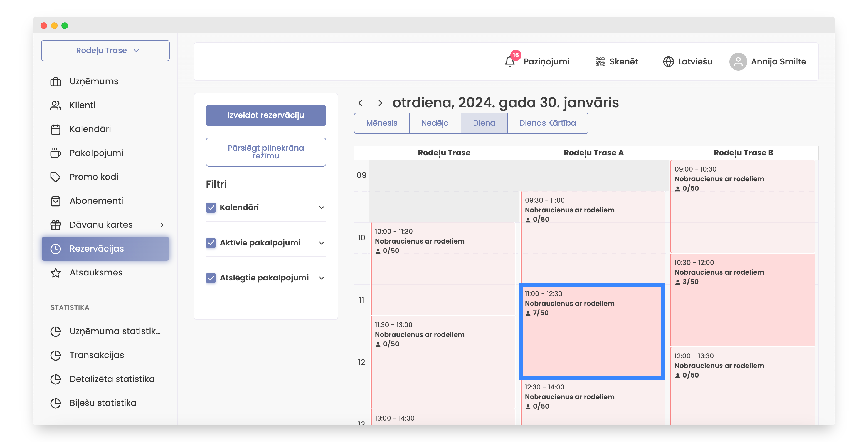Disable Atslēgtie pakalpojumi checkbox
This screenshot has width=868, height=442.
[x=211, y=278]
